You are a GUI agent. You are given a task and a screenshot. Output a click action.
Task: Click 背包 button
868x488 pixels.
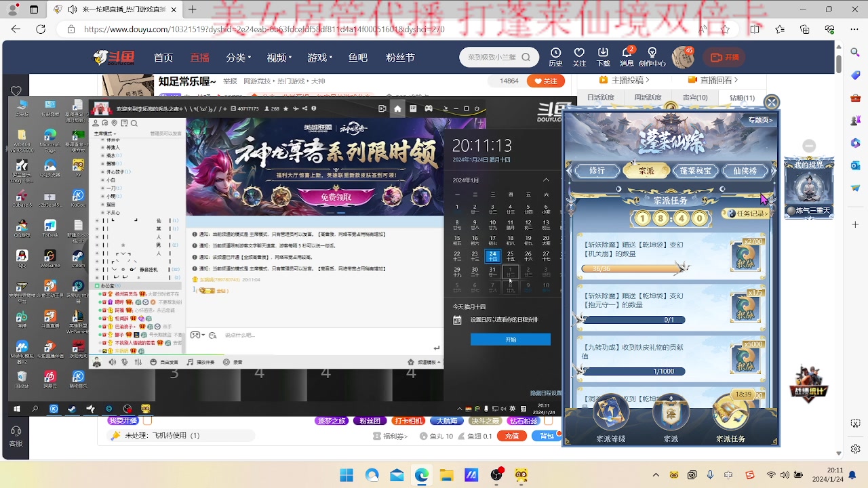[547, 436]
